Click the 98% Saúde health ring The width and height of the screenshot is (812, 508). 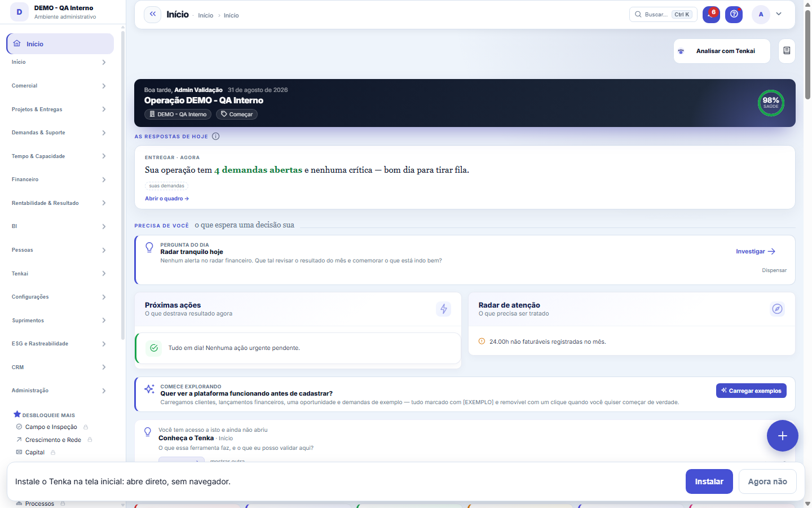point(771,103)
